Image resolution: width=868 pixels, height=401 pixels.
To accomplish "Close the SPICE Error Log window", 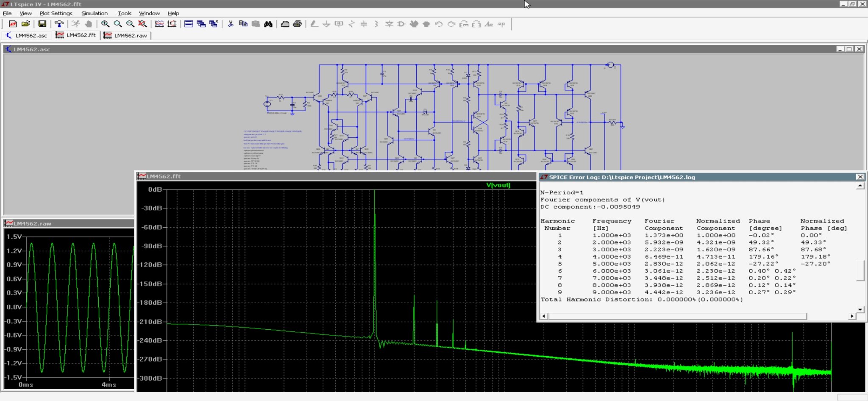I will coord(860,177).
